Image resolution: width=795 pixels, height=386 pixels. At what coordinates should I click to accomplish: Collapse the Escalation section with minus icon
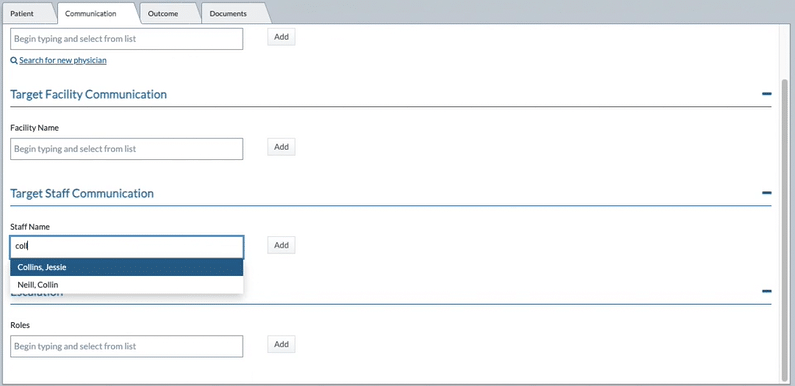767,291
